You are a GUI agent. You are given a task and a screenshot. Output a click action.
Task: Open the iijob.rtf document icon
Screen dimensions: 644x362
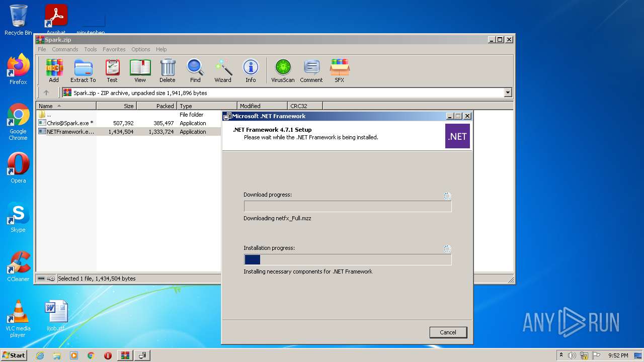click(x=56, y=316)
